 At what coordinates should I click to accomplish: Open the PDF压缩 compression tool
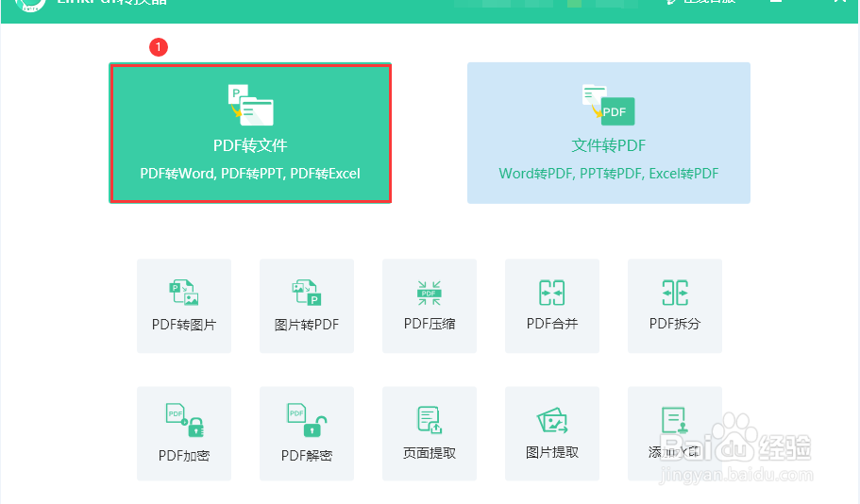430,306
